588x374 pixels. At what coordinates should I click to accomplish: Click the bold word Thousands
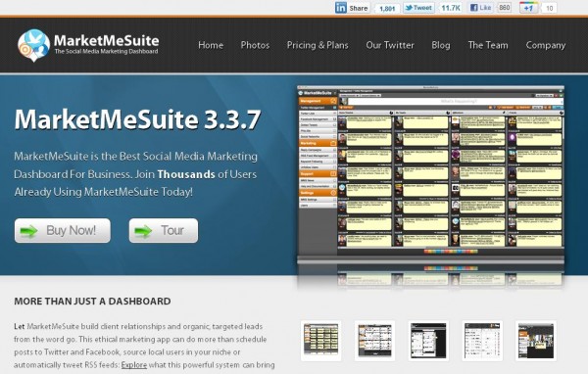tap(186, 174)
